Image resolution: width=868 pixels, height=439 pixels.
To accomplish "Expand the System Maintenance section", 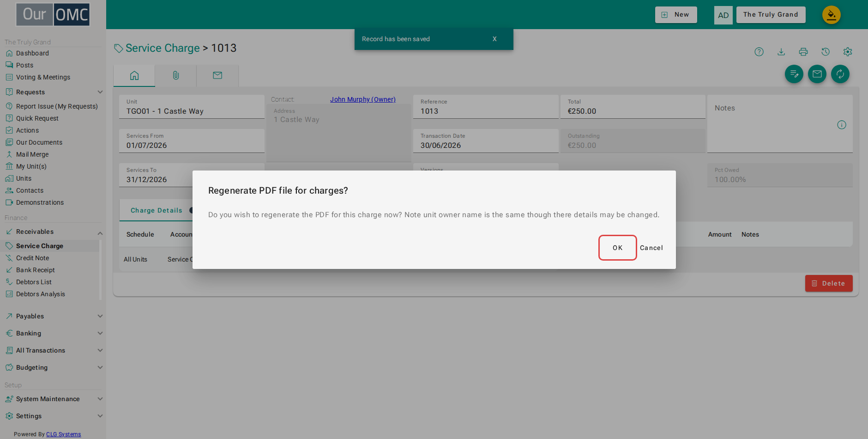I will [53, 399].
